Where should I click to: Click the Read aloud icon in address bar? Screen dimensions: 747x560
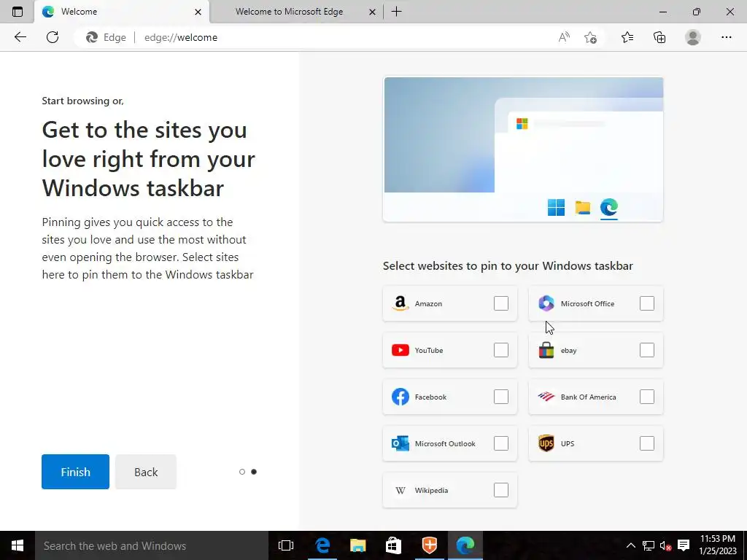(564, 37)
